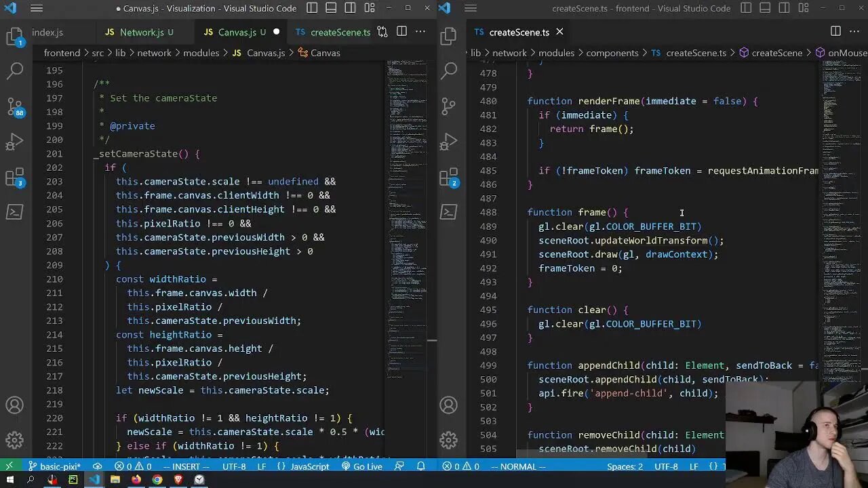
Task: Open Firefox from the taskbar
Action: (x=136, y=480)
